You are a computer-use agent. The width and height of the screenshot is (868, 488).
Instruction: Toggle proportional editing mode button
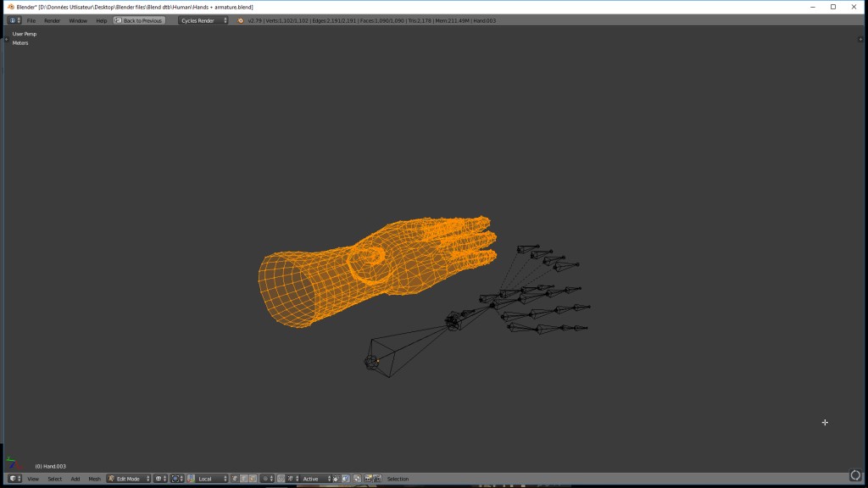pos(266,479)
